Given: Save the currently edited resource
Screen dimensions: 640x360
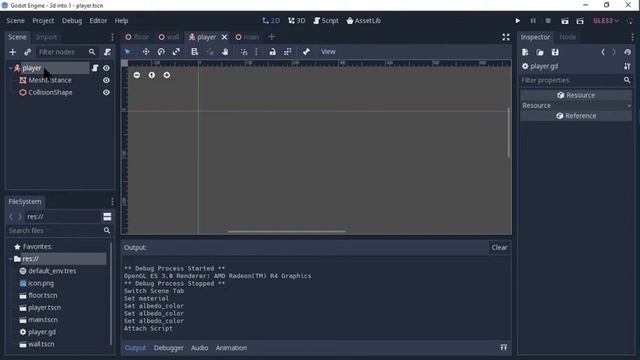Looking at the screenshot, I should pyautogui.click(x=555, y=52).
